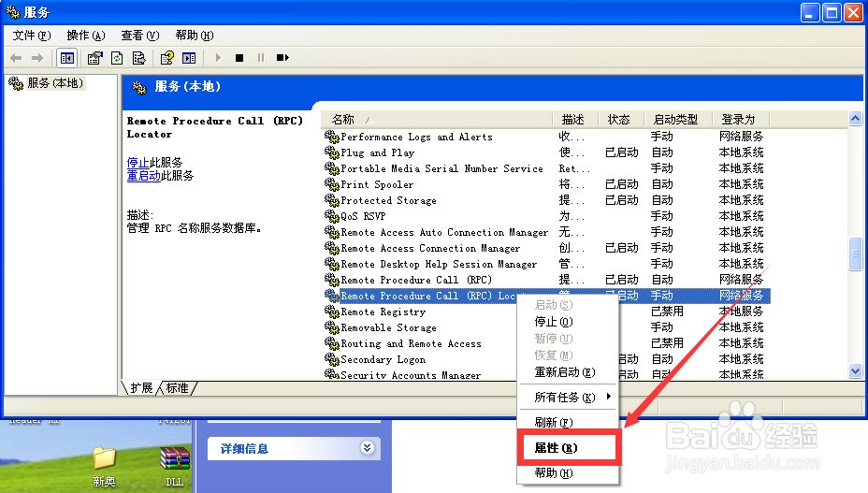Select Portable Media Serial Number Service row
This screenshot has width=868, height=493.
tap(546, 167)
